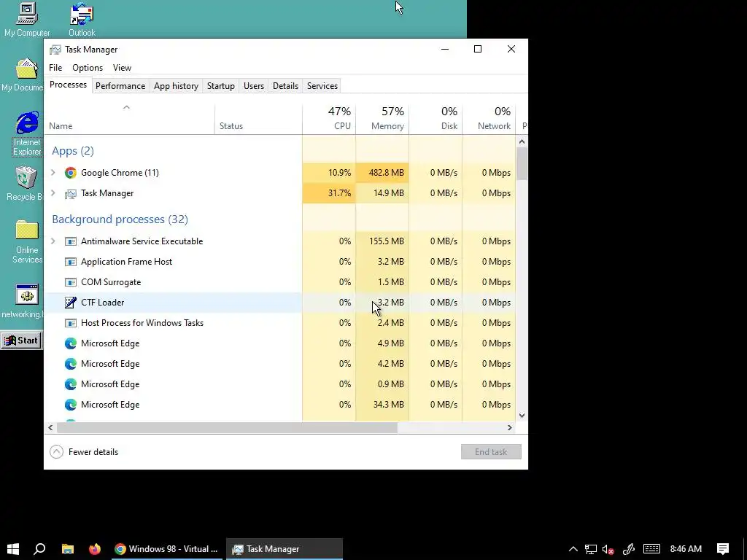The image size is (747, 560).
Task: Click the 482.8 MB memory cell
Action: [x=382, y=173]
